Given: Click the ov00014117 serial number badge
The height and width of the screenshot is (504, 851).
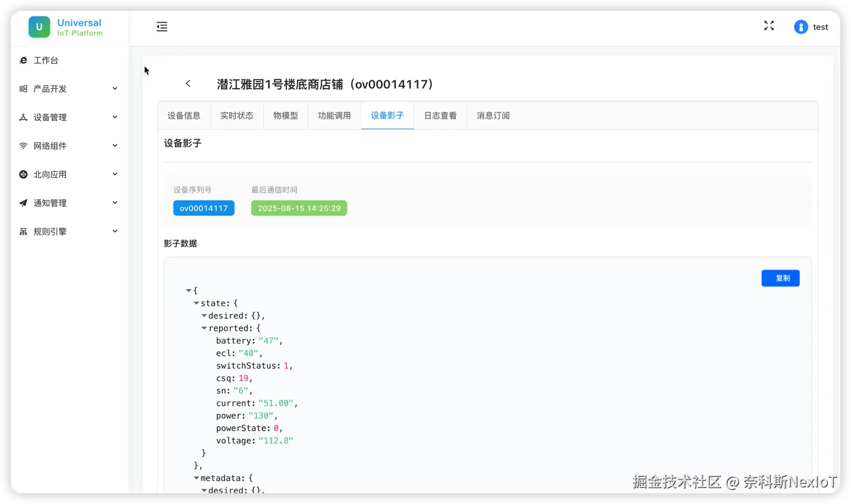Looking at the screenshot, I should click(x=204, y=208).
